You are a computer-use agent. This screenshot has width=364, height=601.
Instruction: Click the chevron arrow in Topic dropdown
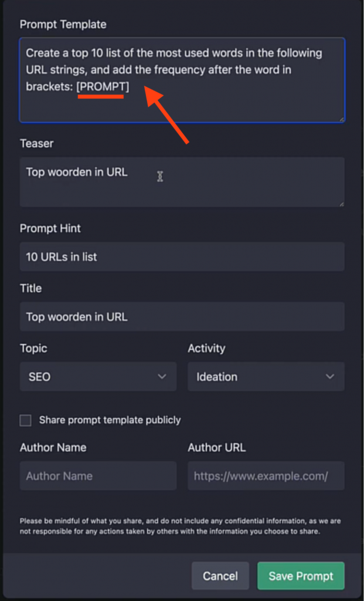(162, 376)
